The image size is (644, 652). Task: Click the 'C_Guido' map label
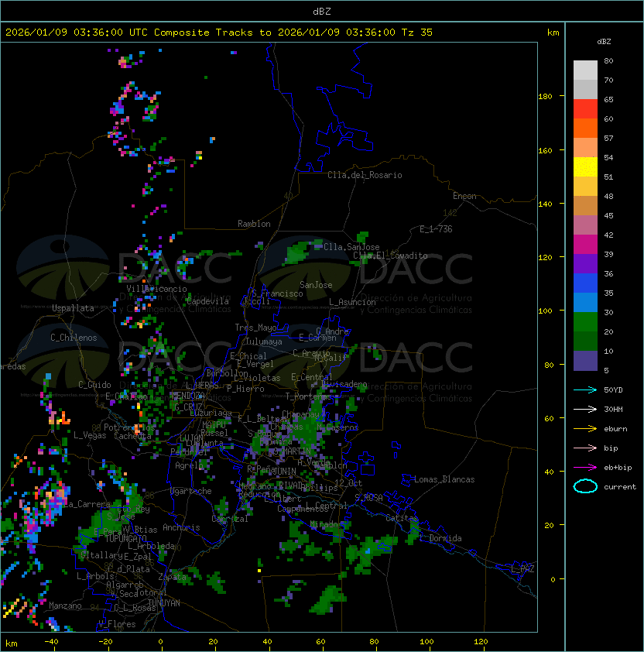[x=94, y=385]
